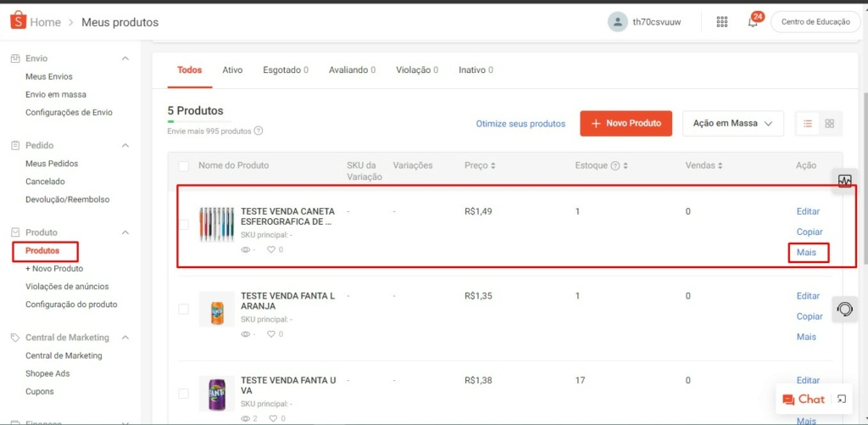The width and height of the screenshot is (868, 425).
Task: Open Devolução/Reembolso in the sidebar
Action: (68, 199)
